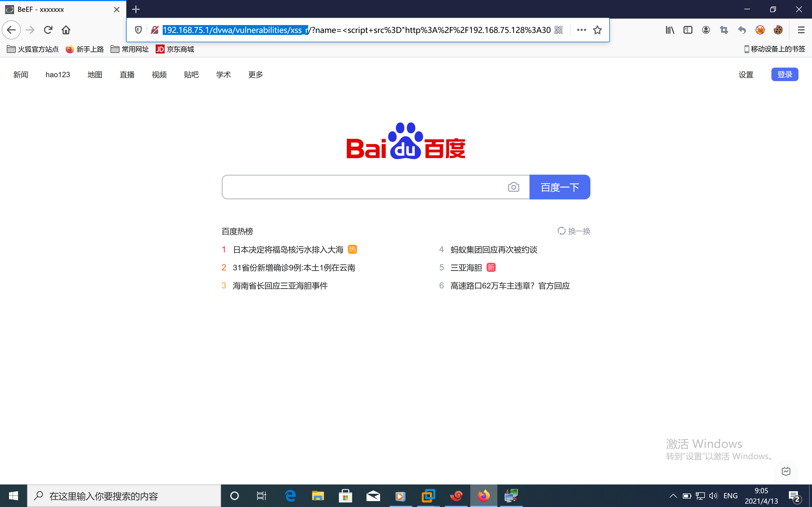Open the Firefox Library panel

click(x=670, y=30)
